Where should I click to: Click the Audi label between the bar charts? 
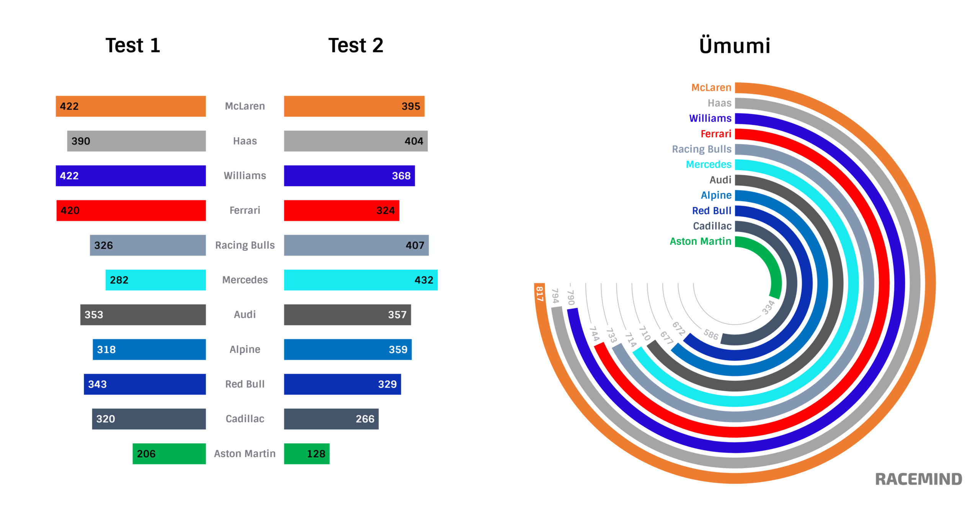click(x=245, y=314)
